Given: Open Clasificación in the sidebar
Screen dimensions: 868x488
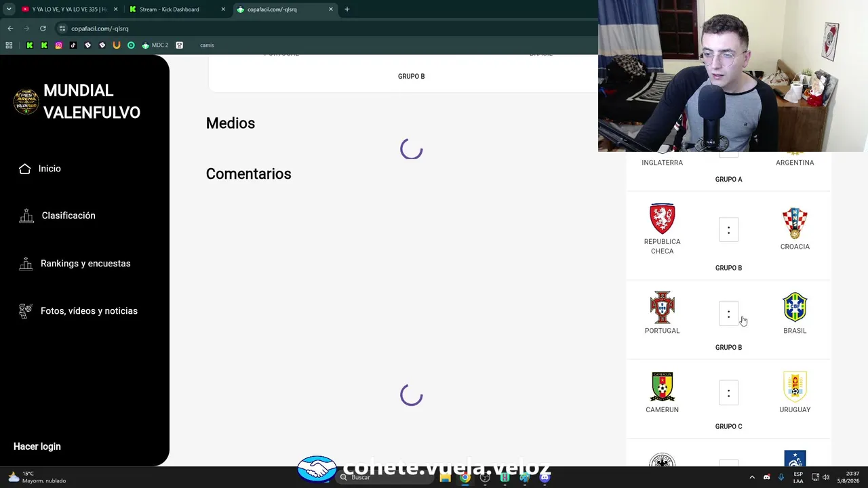Looking at the screenshot, I should 68,216.
